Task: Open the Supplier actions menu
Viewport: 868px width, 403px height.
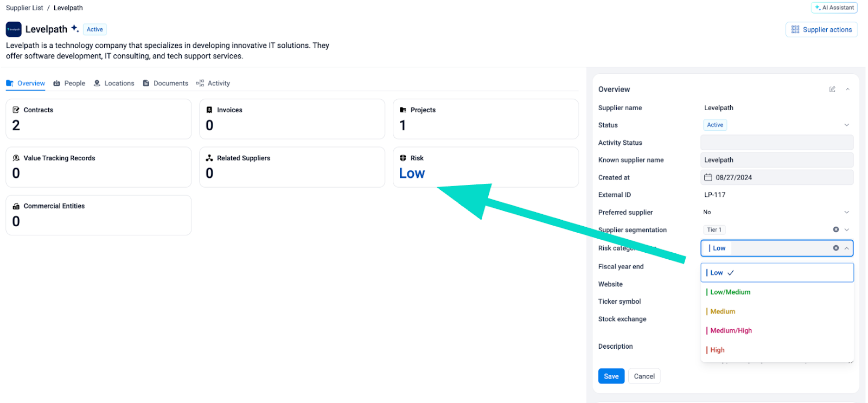Action: pyautogui.click(x=821, y=30)
